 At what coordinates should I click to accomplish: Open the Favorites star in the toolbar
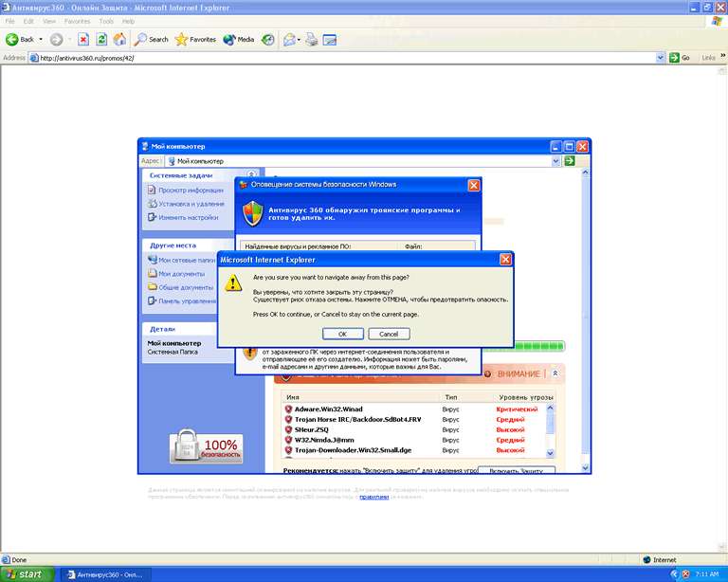click(195, 40)
